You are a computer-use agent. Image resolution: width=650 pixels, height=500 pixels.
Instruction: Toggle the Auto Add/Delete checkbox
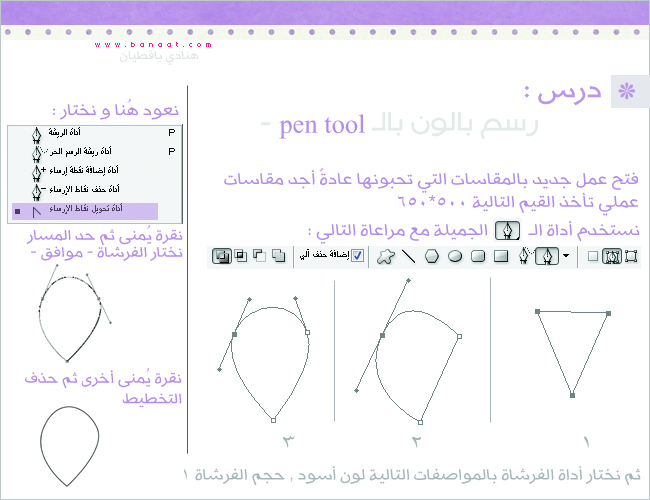[358, 256]
